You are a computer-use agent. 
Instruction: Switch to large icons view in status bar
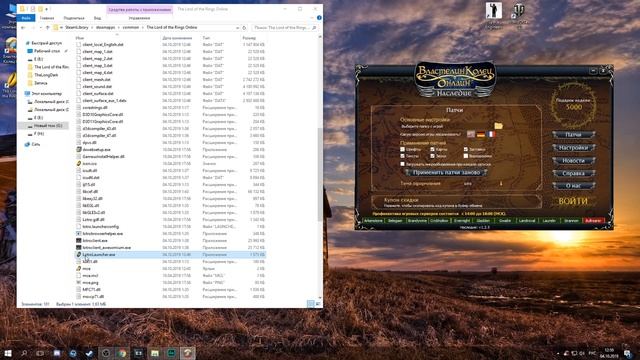[318, 304]
